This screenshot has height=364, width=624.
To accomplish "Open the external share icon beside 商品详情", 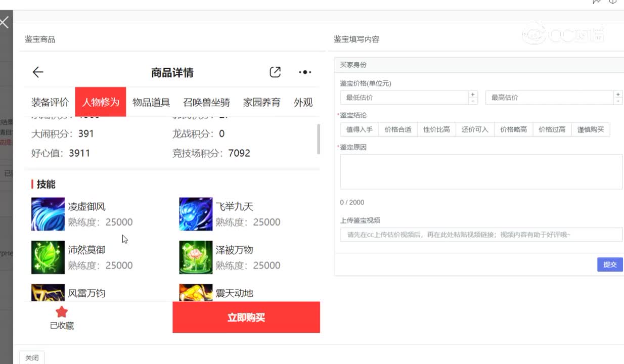I will [x=275, y=72].
